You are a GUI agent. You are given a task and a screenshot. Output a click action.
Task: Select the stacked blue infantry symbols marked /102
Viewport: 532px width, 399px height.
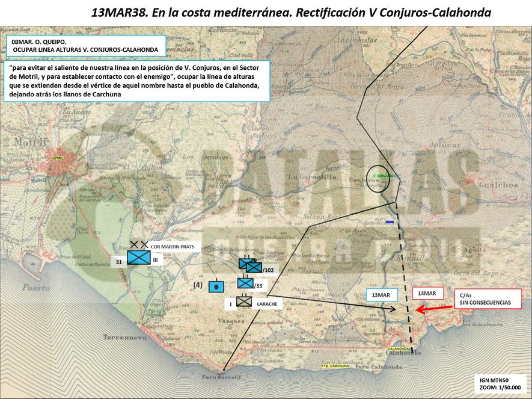click(250, 265)
